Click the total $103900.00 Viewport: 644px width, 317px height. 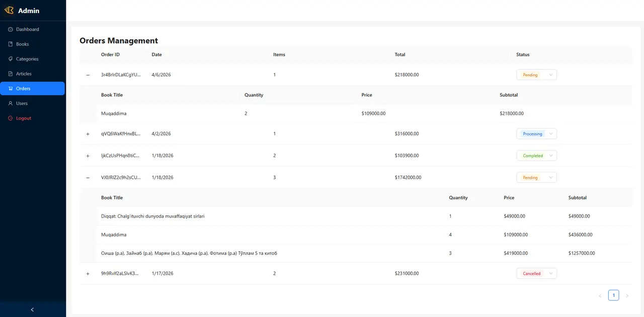click(407, 156)
